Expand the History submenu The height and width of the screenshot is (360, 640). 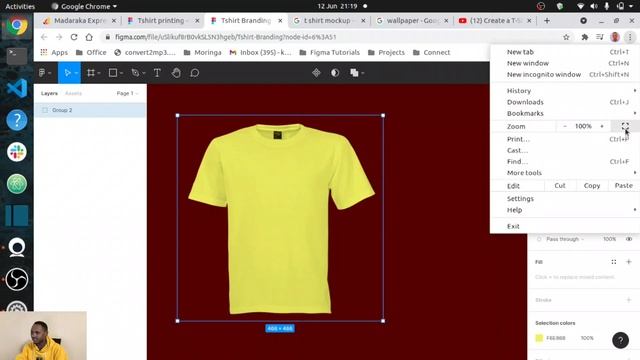tap(565, 91)
